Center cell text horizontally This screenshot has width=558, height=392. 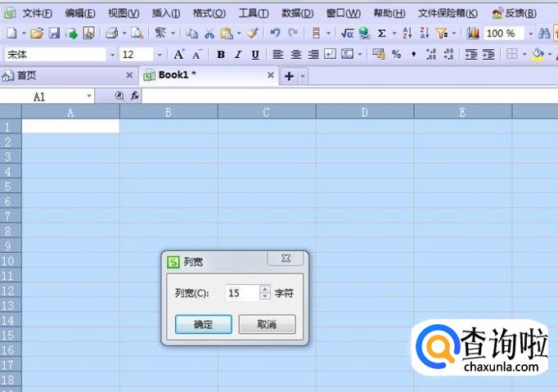coord(295,55)
